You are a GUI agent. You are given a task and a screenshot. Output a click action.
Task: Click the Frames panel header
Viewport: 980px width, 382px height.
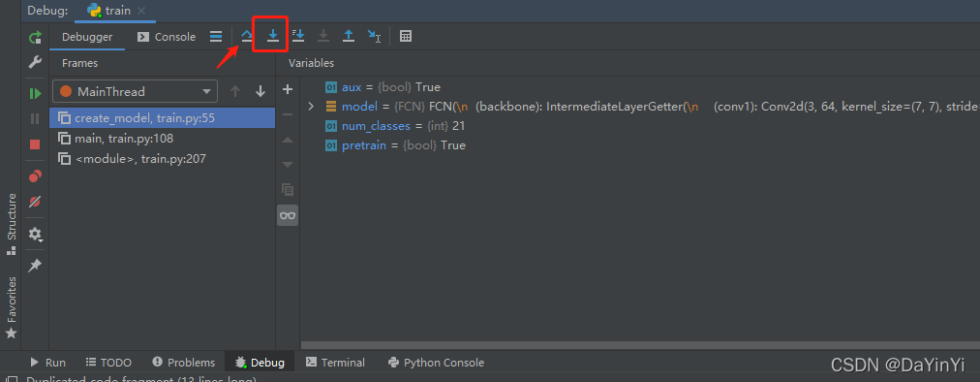[x=80, y=63]
